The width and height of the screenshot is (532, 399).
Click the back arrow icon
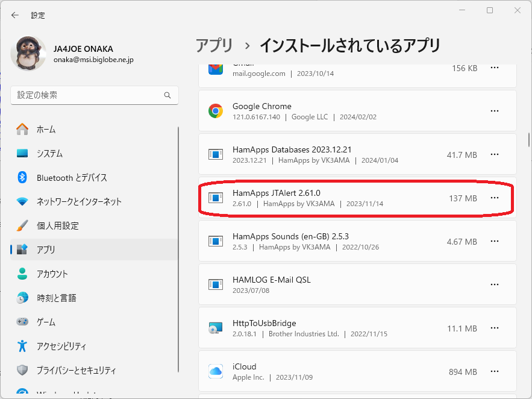[14, 15]
